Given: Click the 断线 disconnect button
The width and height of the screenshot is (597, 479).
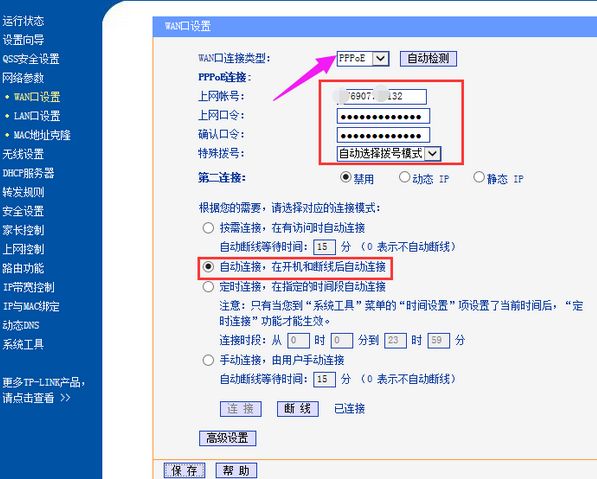Looking at the screenshot, I should pyautogui.click(x=298, y=409).
